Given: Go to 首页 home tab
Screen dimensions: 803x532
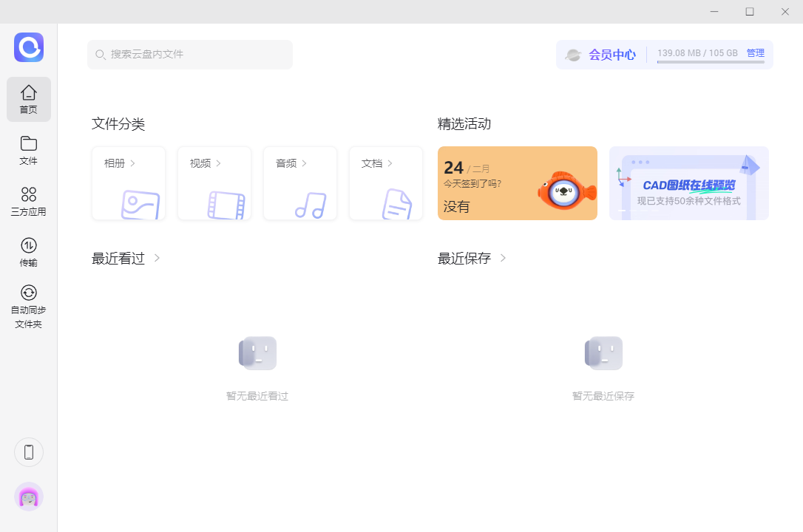Looking at the screenshot, I should pyautogui.click(x=29, y=99).
